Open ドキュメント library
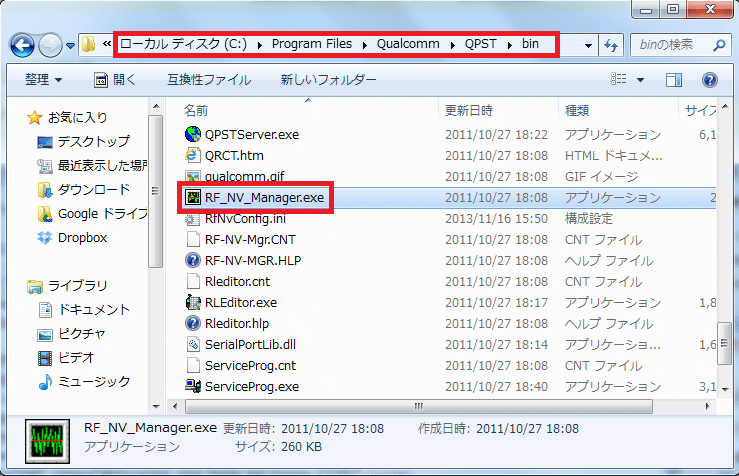This screenshot has height=476, width=739. point(93,310)
